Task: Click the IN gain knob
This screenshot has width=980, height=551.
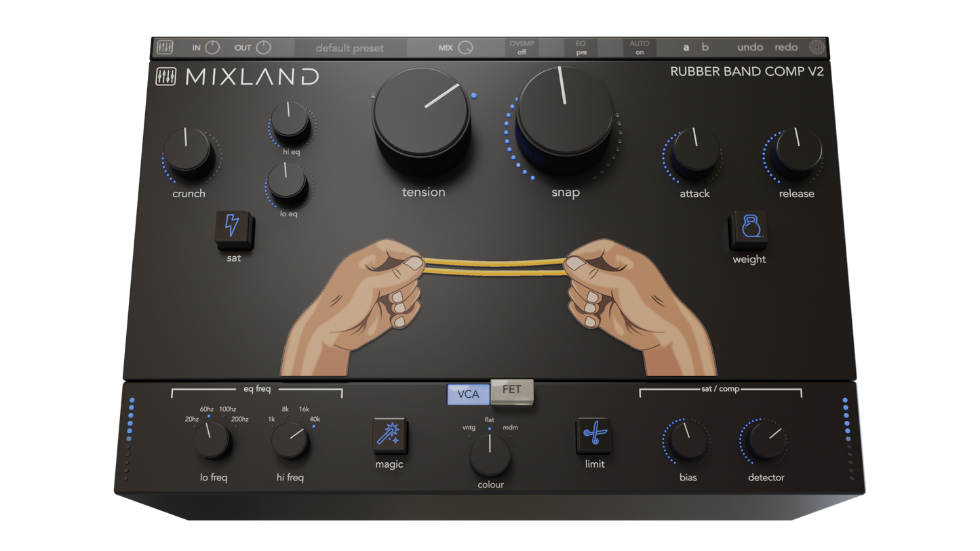Action: tap(212, 47)
